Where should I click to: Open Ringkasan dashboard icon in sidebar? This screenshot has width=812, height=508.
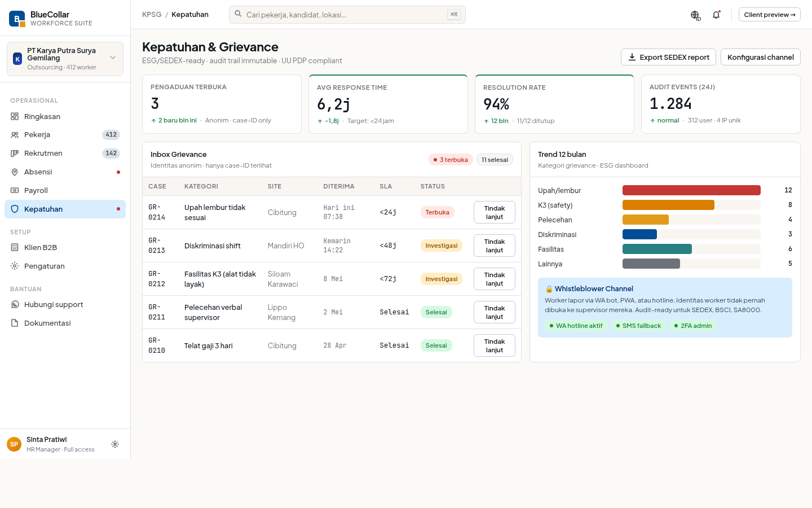(x=15, y=116)
